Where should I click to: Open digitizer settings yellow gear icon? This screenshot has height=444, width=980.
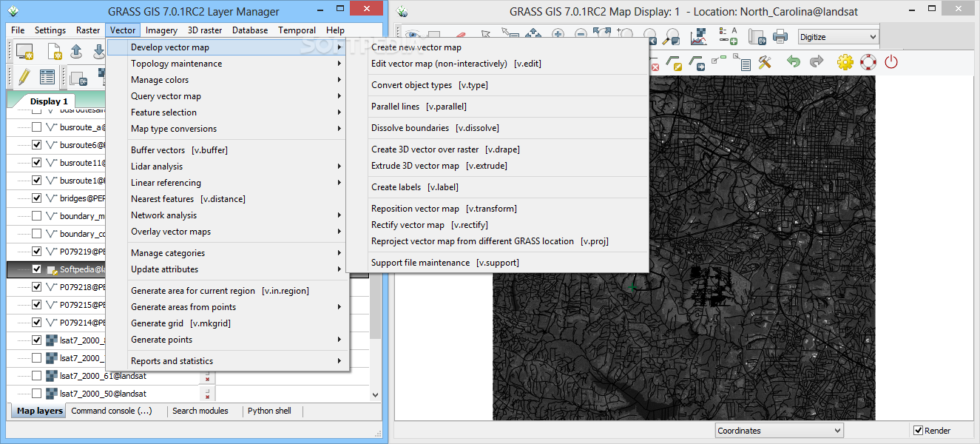tap(845, 62)
